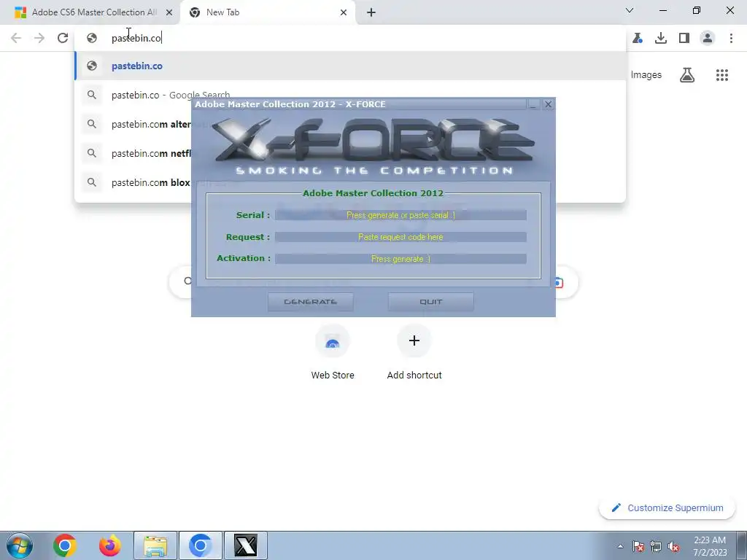Close the New Tab tab
Screen dimensions: 747x560
click(344, 12)
